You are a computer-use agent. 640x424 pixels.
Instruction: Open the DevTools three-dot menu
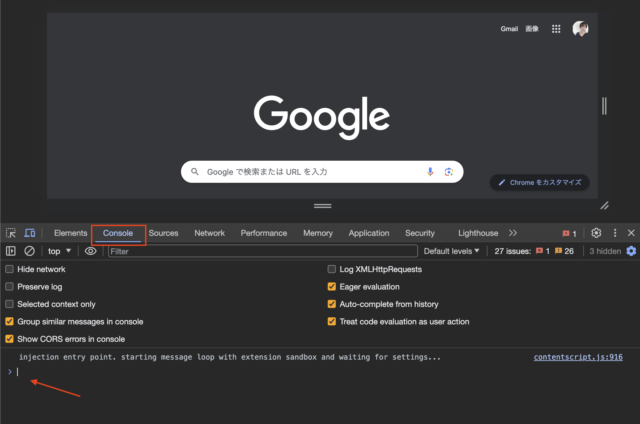tap(615, 233)
